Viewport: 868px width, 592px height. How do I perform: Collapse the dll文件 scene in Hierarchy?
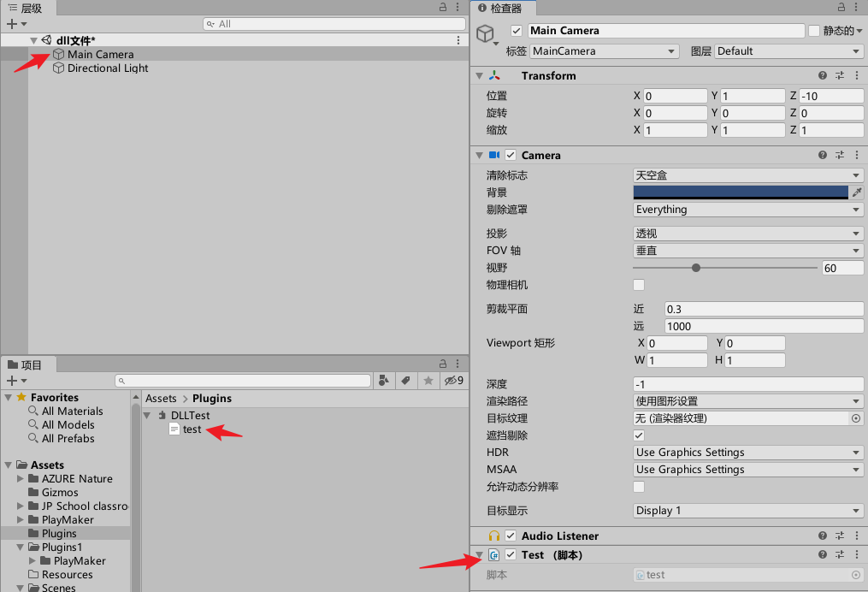click(x=33, y=40)
